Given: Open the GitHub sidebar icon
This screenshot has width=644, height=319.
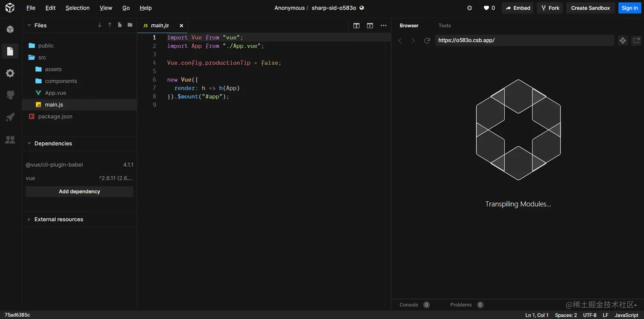Looking at the screenshot, I should [10, 95].
